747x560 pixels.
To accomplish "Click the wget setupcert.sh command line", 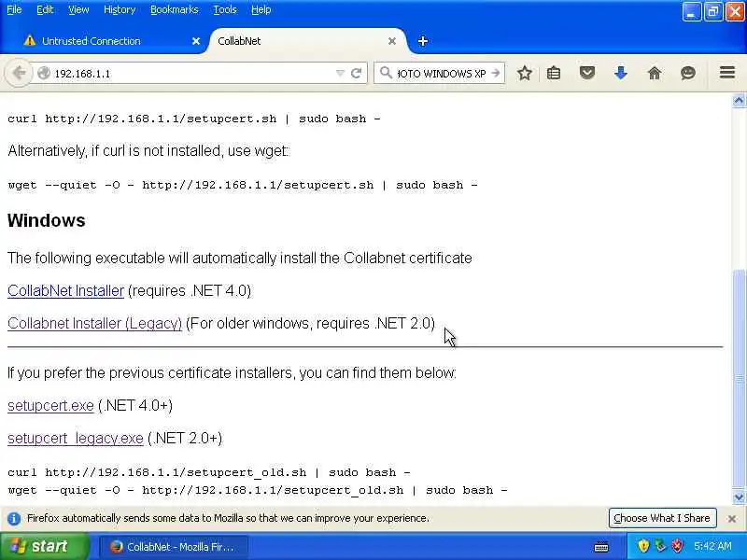I will point(243,185).
